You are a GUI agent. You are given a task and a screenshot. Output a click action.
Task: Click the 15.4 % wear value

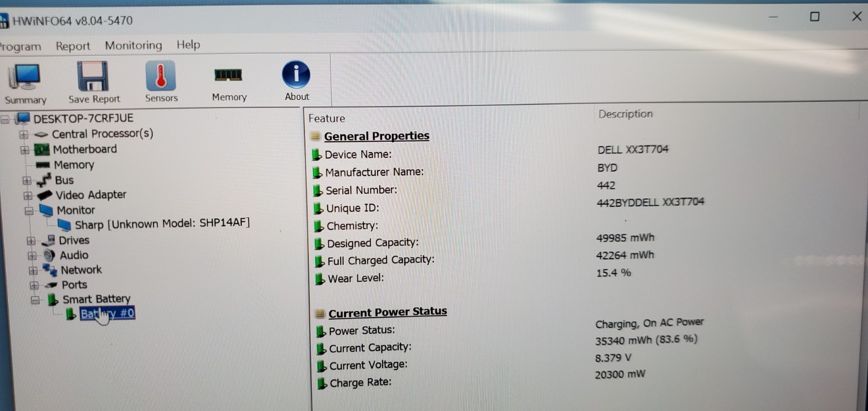[614, 273]
